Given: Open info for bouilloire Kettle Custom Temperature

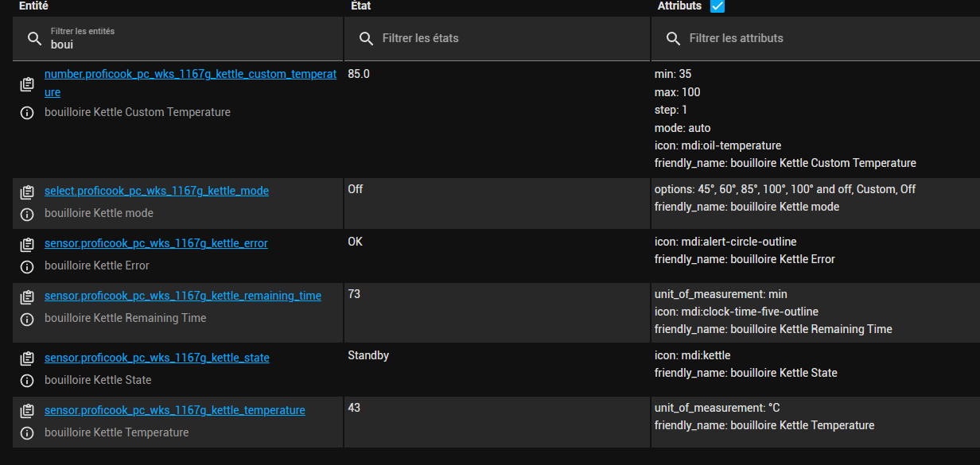Looking at the screenshot, I should (x=27, y=113).
